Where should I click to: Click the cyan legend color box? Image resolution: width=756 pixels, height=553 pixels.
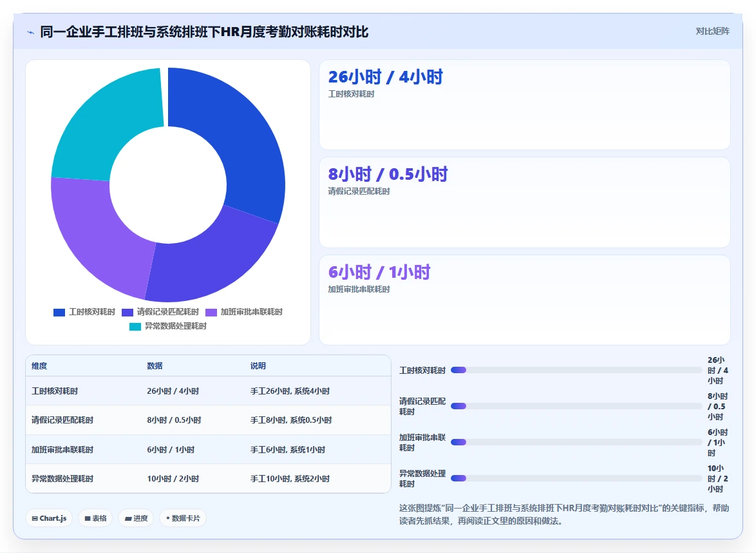(x=135, y=327)
